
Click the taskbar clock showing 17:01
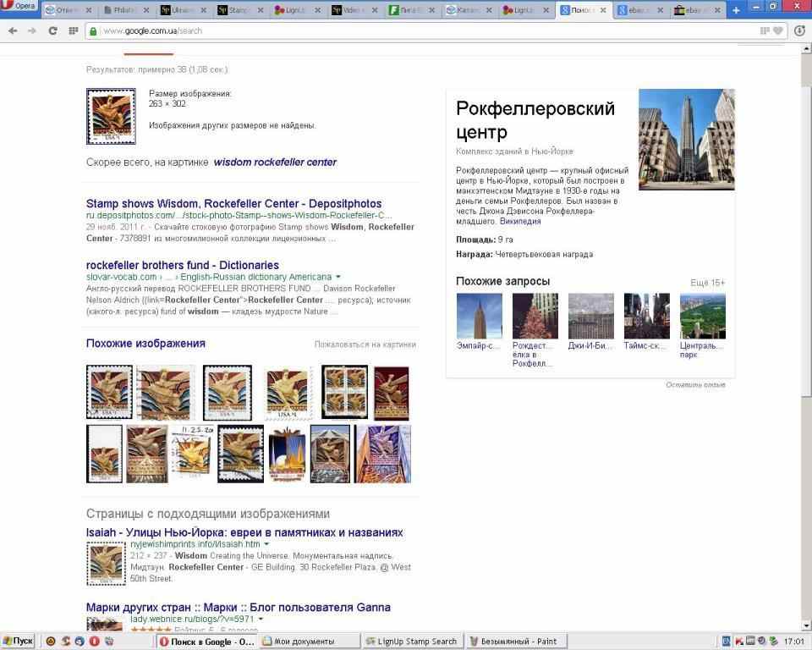click(x=794, y=642)
